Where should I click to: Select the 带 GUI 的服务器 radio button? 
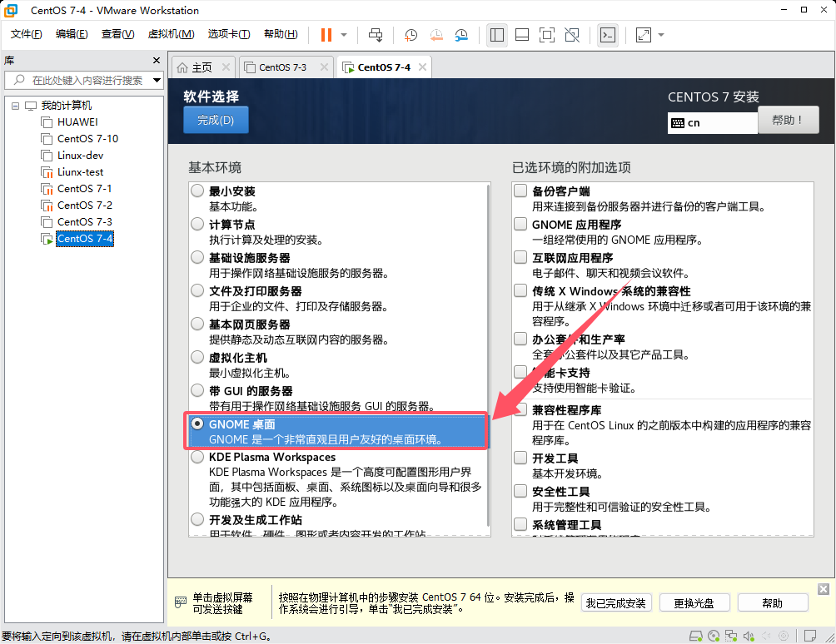coord(197,390)
